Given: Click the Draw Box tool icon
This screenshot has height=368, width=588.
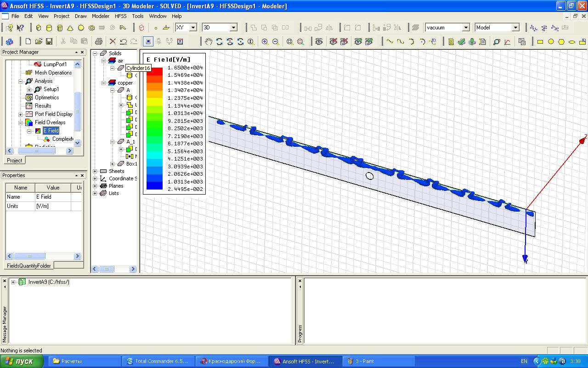Looking at the screenshot, I should click(39, 28).
